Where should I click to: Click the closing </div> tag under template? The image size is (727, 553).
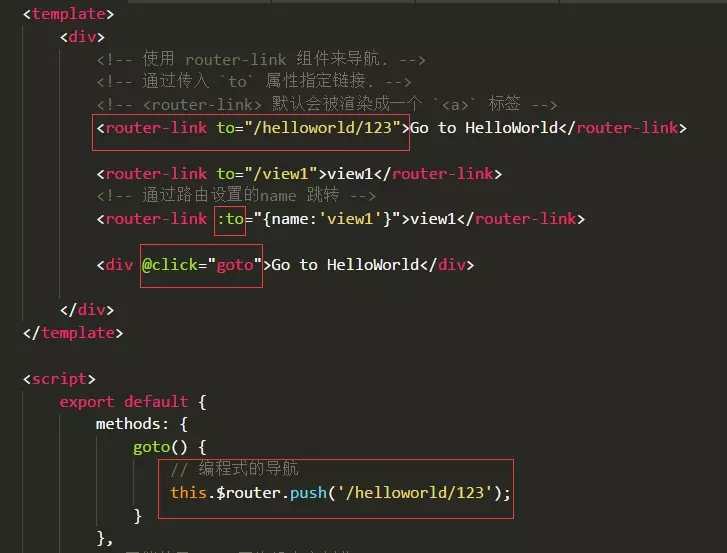point(87,310)
